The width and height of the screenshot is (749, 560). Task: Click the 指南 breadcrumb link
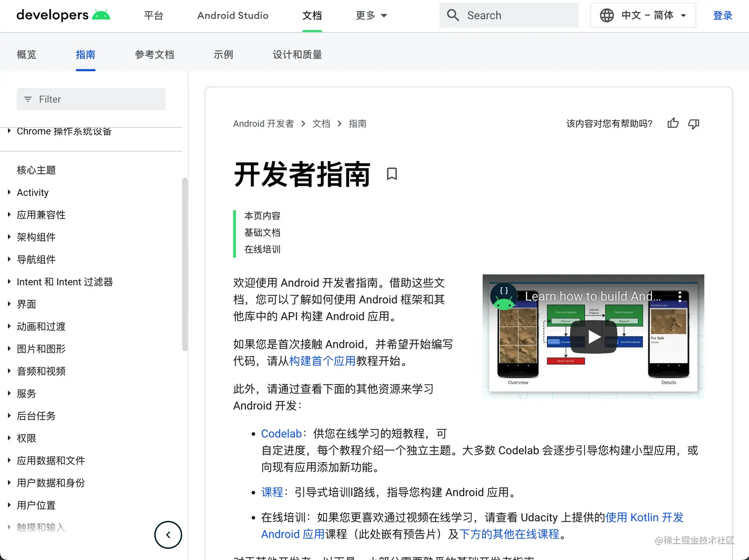[357, 123]
